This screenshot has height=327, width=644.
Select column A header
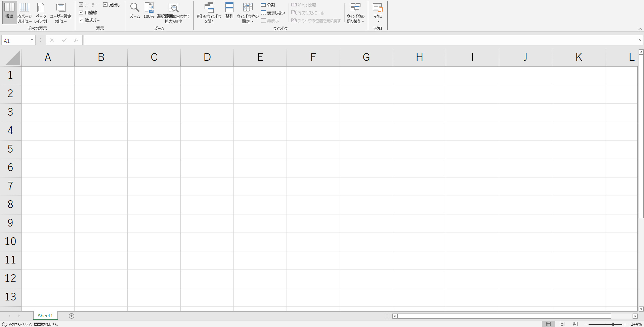point(48,57)
